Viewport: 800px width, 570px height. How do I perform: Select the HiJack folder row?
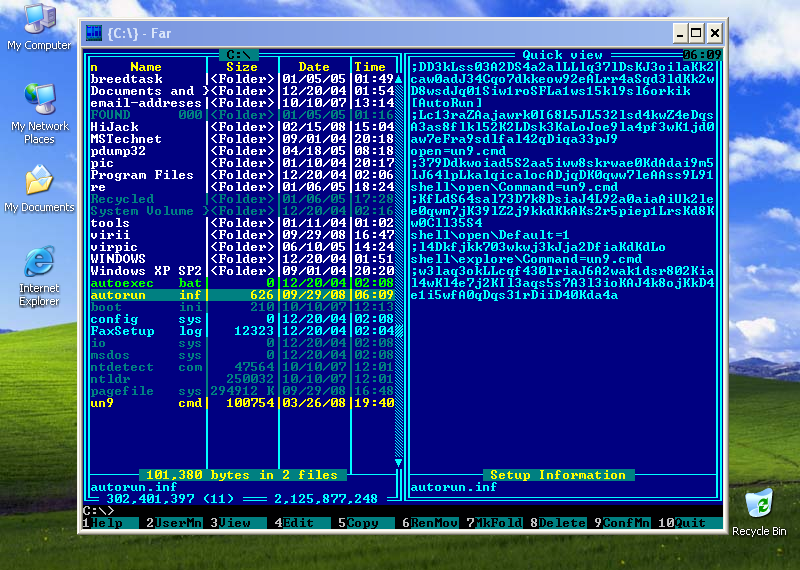(242, 127)
